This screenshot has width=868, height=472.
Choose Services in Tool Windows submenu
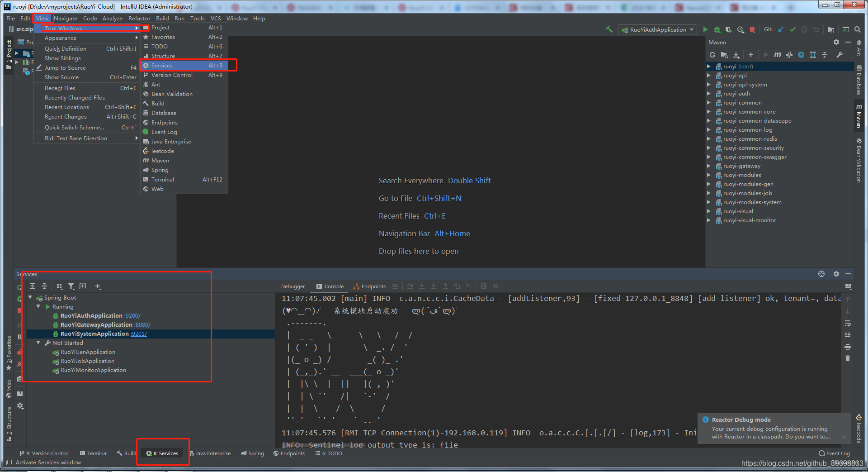click(184, 65)
